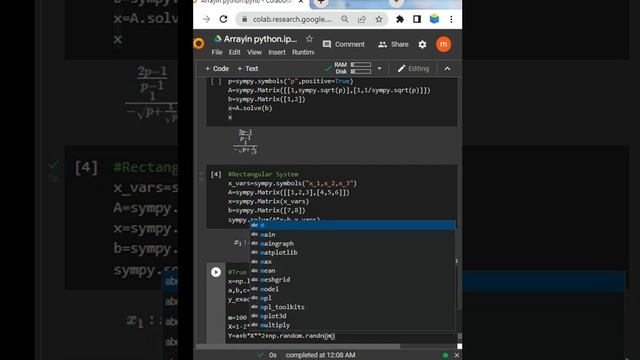Click the p=sympy.symbols first code line
This screenshot has height=360, width=640.
290,81
